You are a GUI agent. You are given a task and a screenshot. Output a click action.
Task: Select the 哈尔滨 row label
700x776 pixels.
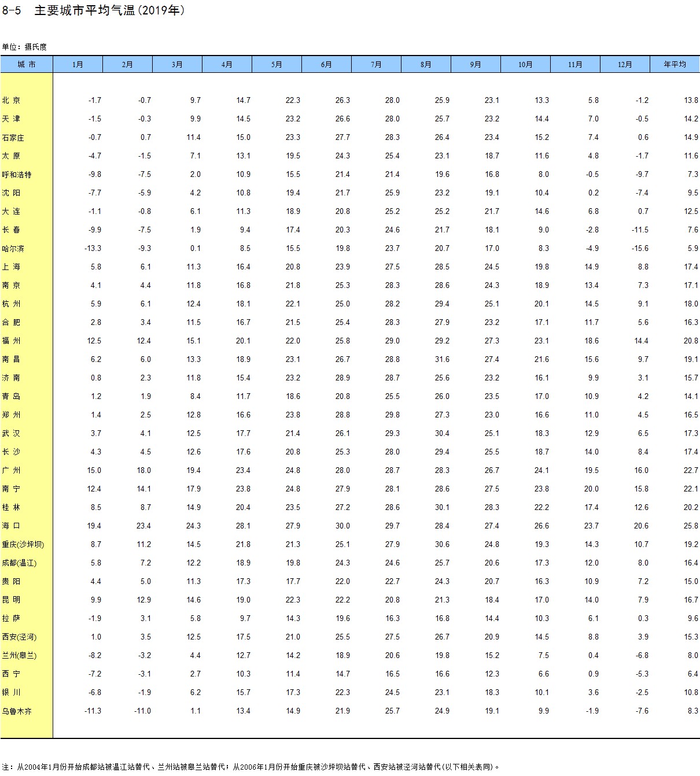point(13,248)
